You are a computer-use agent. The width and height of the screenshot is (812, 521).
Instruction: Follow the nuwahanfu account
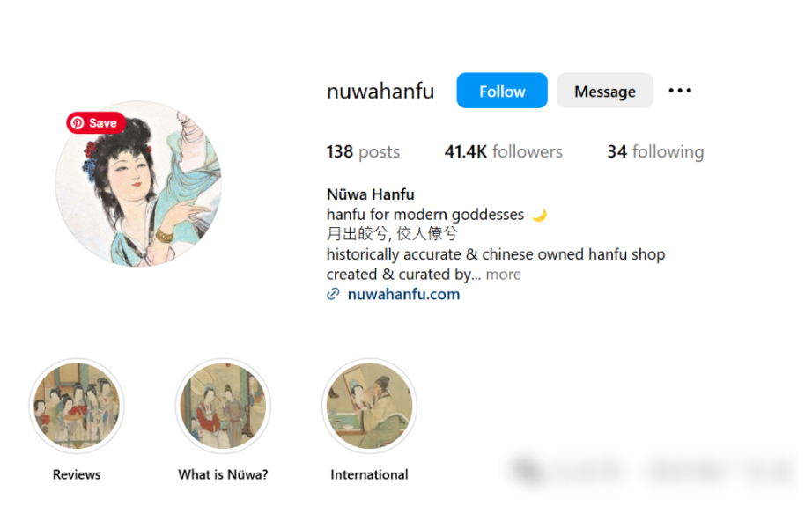click(502, 91)
